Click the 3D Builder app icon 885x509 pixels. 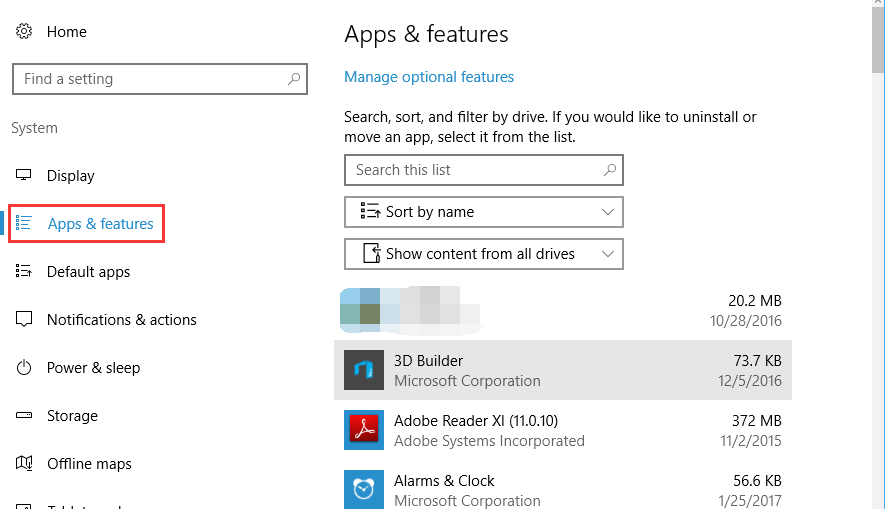tap(364, 370)
